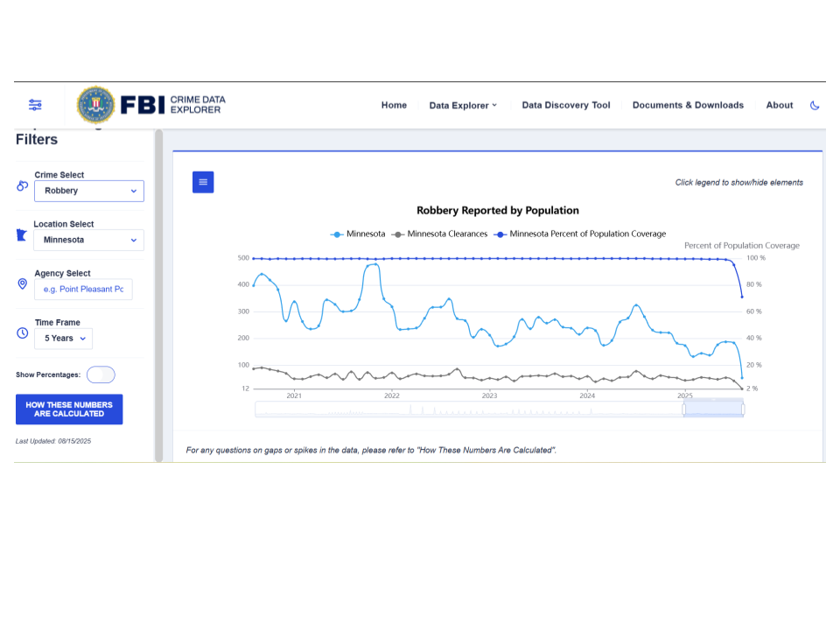The height and width of the screenshot is (630, 840).
Task: Toggle dark mode moon icon
Action: (x=815, y=105)
